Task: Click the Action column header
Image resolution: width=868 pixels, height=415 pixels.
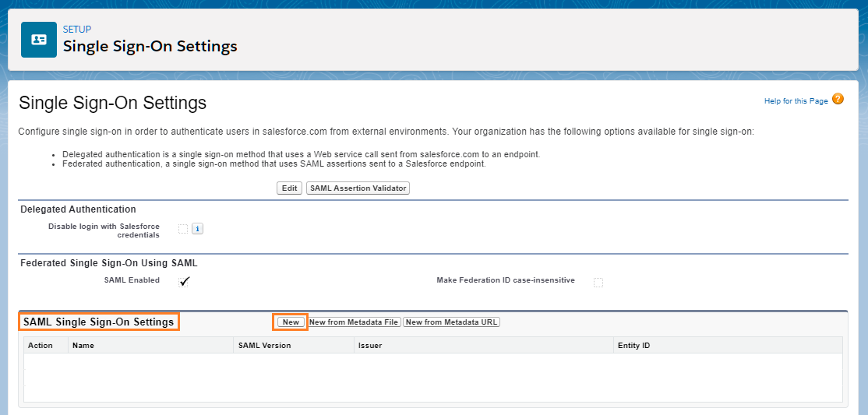Action: point(41,345)
